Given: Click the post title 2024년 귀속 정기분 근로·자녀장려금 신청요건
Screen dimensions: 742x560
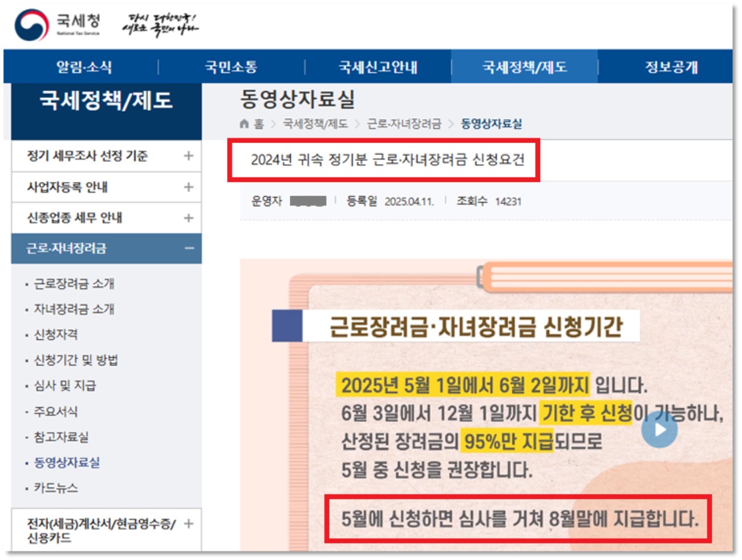Looking at the screenshot, I should [387, 160].
